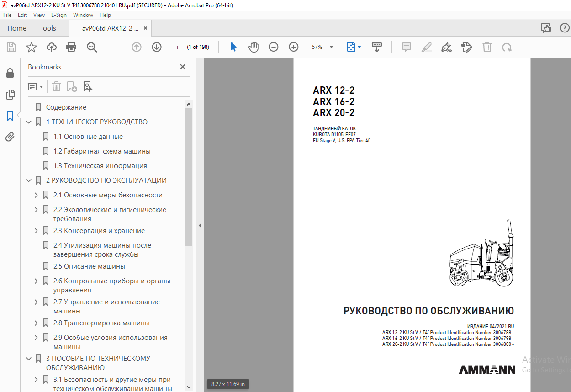Activate the Selection arrow tool
This screenshot has width=571, height=392.
point(233,47)
